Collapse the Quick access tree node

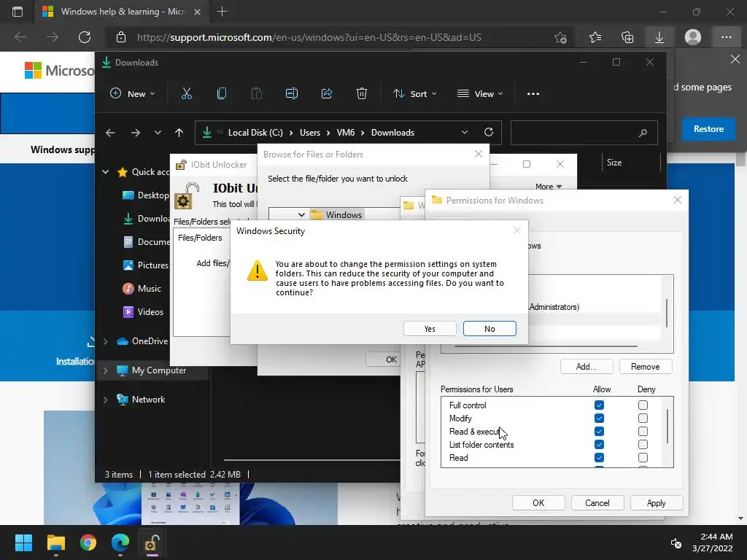click(105, 172)
